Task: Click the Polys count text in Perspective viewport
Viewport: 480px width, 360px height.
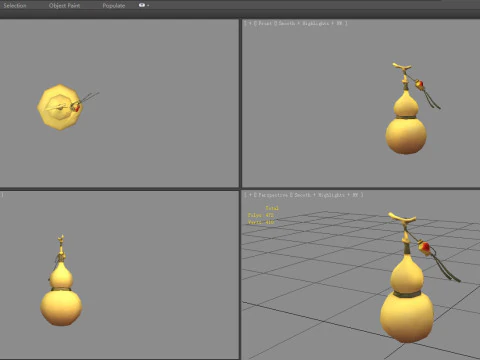Action: (x=261, y=215)
